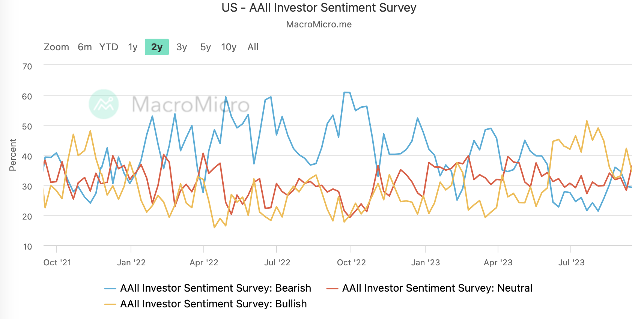
Task: Show All data range
Action: [x=253, y=47]
